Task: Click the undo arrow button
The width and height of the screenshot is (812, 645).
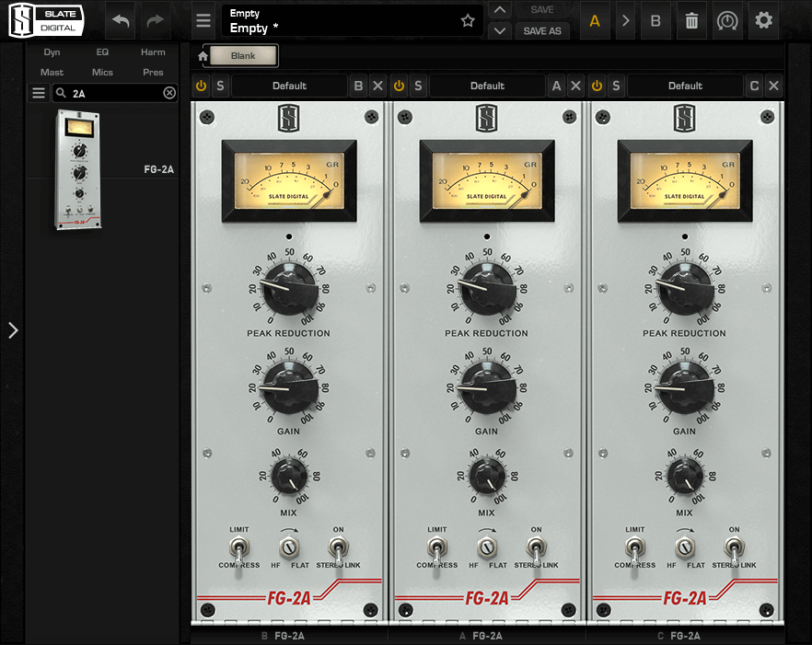Action: tap(120, 21)
